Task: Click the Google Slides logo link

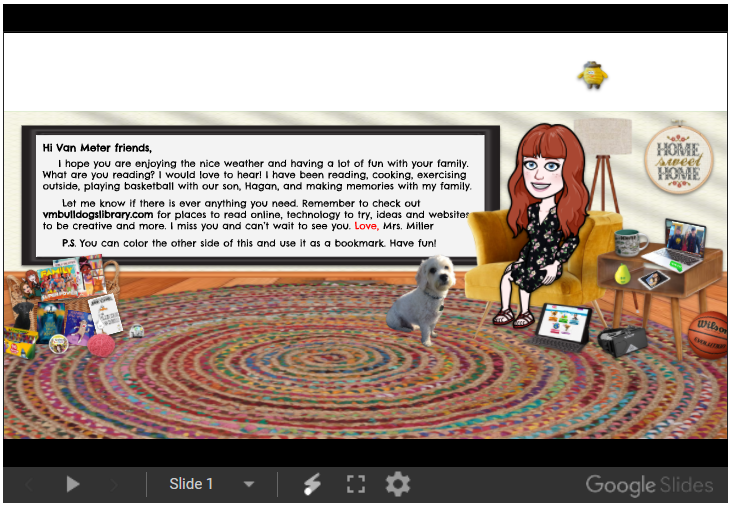Action: (649, 486)
